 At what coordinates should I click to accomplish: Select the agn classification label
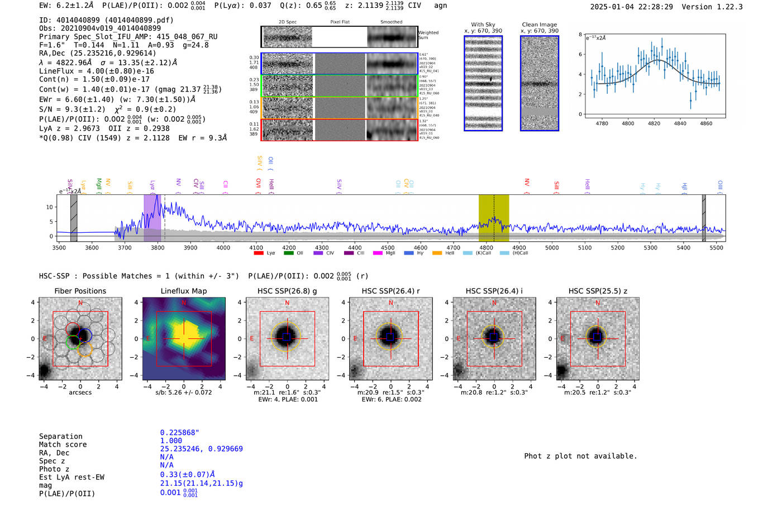click(441, 6)
